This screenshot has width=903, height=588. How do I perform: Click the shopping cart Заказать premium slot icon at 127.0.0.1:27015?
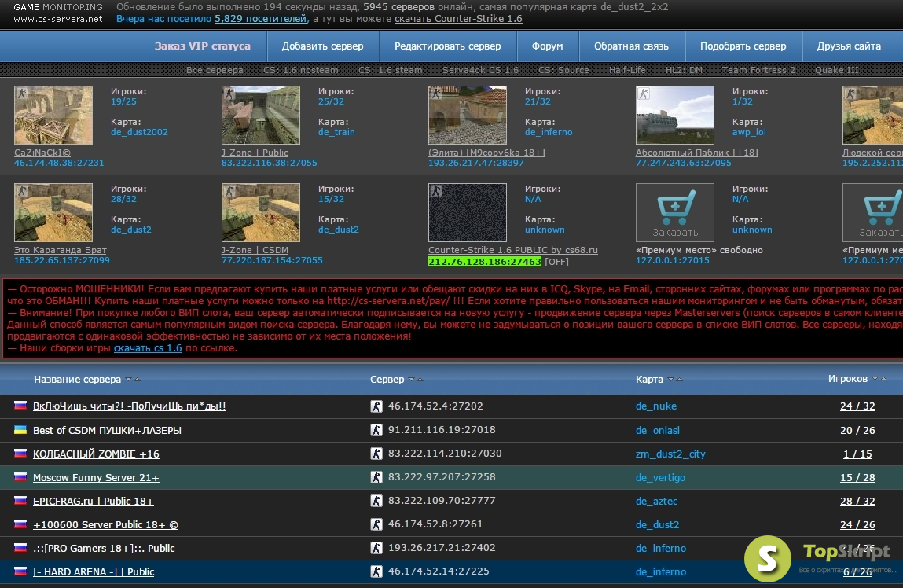pos(675,212)
